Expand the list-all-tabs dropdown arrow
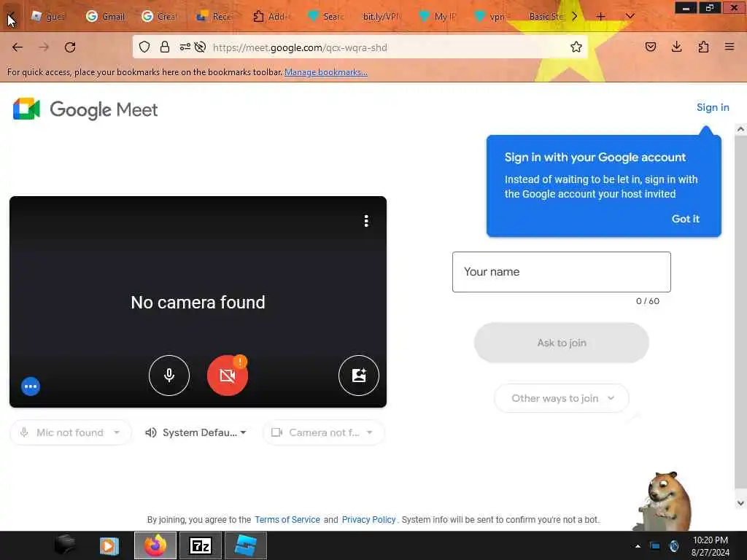The width and height of the screenshot is (747, 560). (x=630, y=16)
